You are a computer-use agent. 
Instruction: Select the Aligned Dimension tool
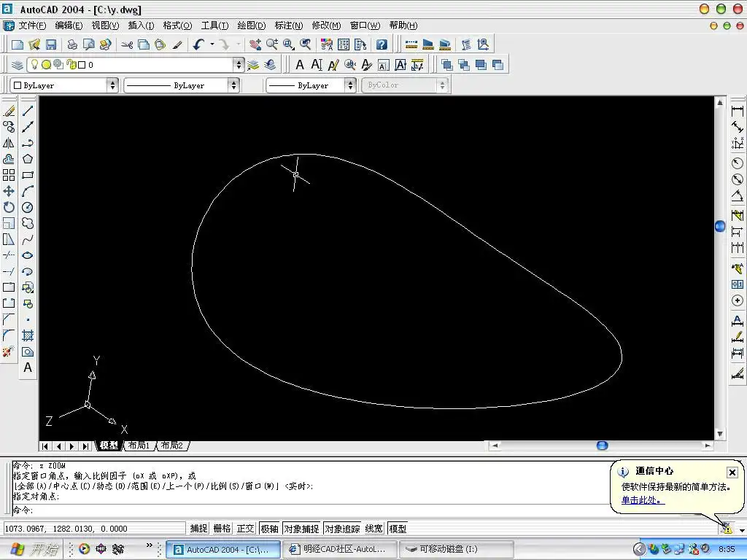point(737,127)
